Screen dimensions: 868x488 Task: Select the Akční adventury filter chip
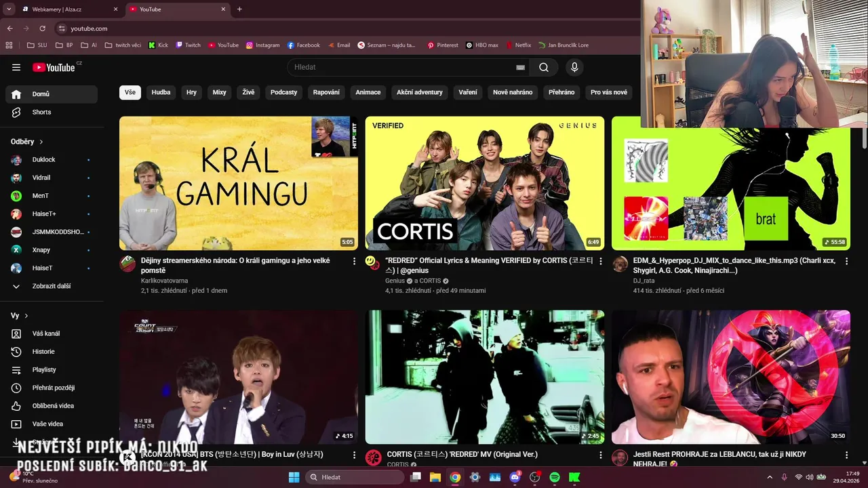point(419,92)
